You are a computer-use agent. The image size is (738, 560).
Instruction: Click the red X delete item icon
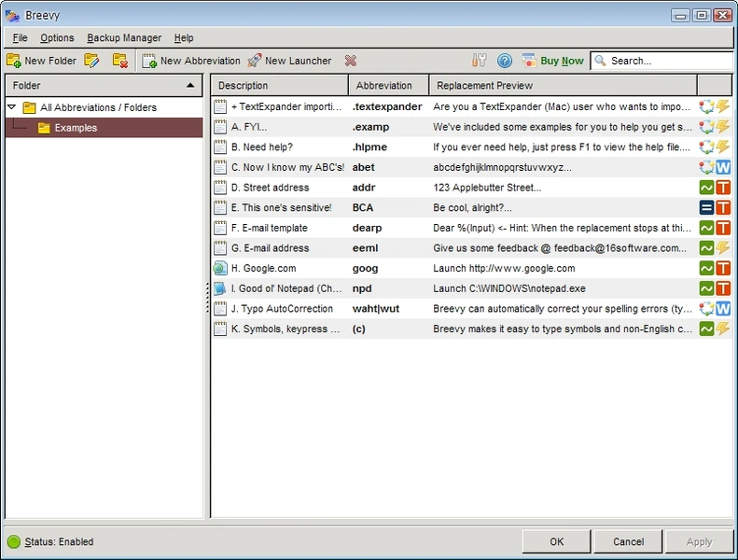pos(351,61)
